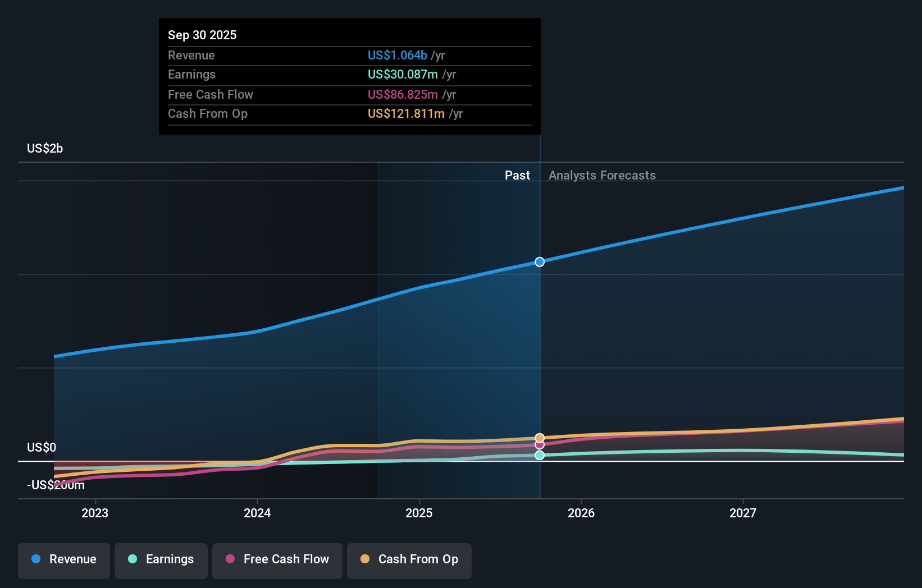
Task: Toggle the Earnings series visibility
Action: click(161, 559)
